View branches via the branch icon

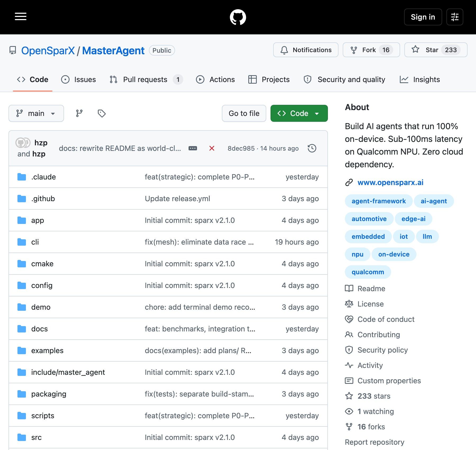coord(79,113)
